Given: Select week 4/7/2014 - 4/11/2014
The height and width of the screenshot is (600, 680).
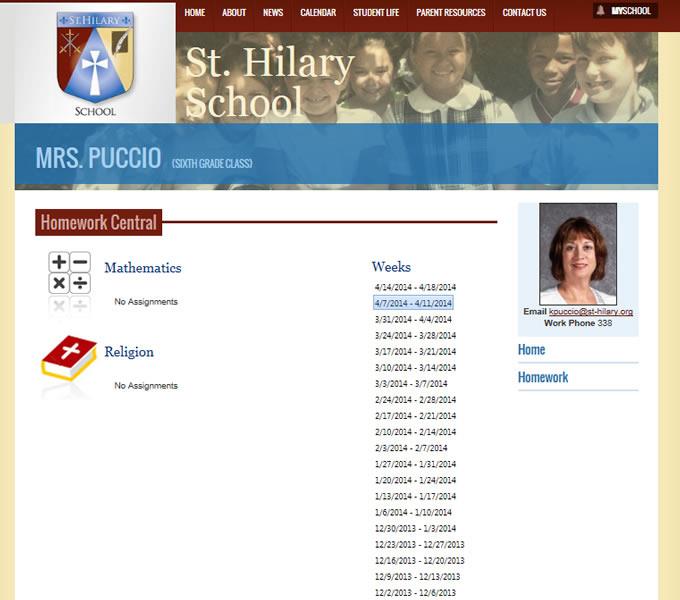Looking at the screenshot, I should (x=413, y=303).
